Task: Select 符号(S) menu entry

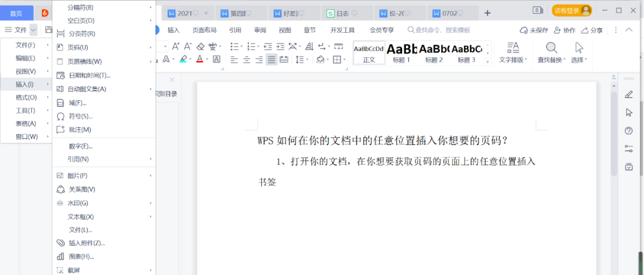Action: 104,116
